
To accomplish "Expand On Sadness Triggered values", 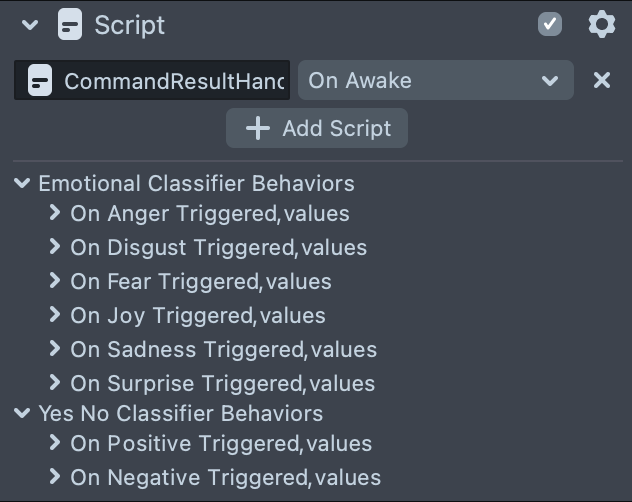I will (55, 349).
